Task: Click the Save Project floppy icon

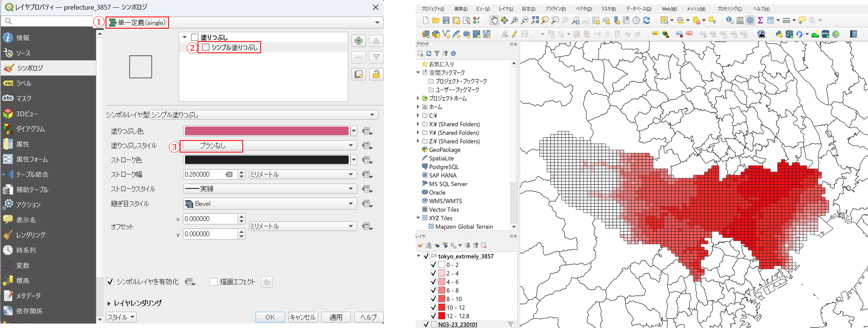Action: [x=446, y=21]
